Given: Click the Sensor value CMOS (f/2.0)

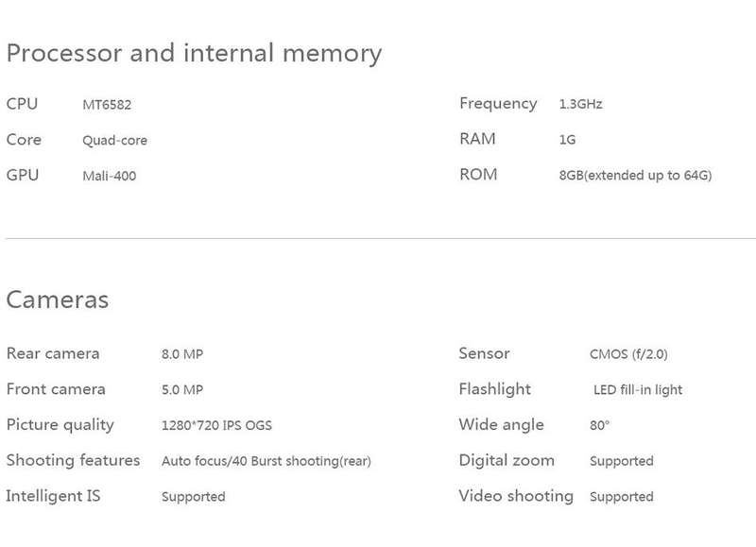Looking at the screenshot, I should [x=628, y=354].
